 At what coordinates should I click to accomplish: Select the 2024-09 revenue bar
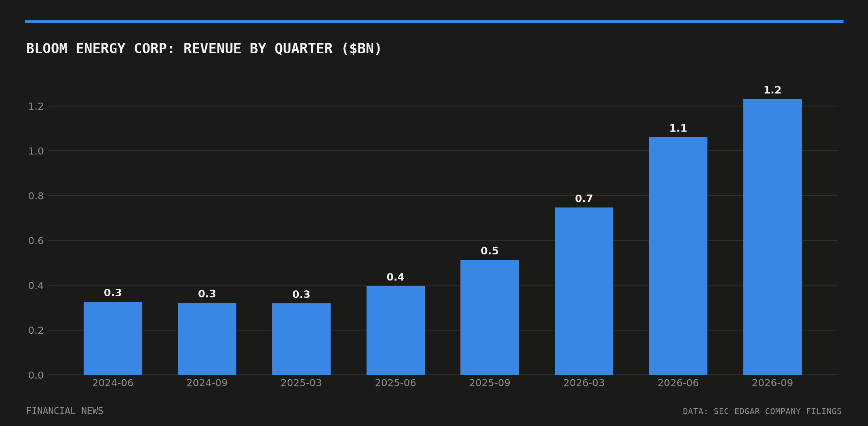point(207,339)
